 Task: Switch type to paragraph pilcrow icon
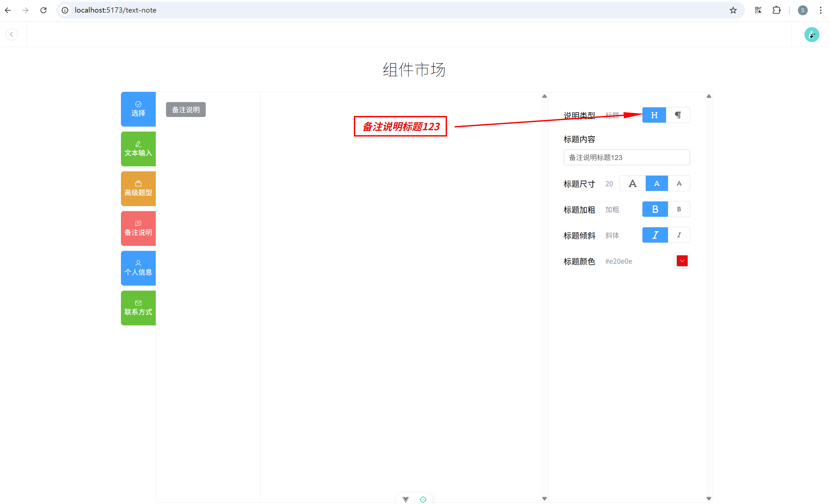pos(678,115)
